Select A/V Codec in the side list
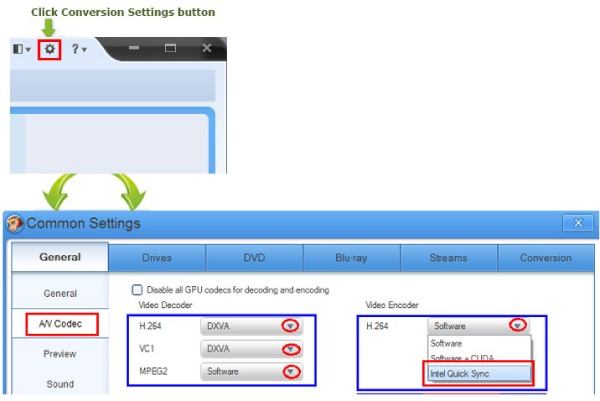The height and width of the screenshot is (401, 600). click(60, 324)
